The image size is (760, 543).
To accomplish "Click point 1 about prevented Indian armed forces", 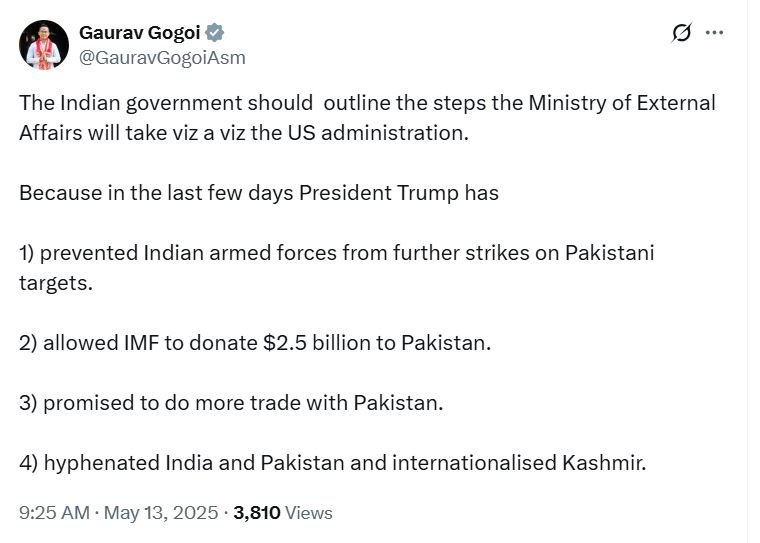I will (x=337, y=268).
